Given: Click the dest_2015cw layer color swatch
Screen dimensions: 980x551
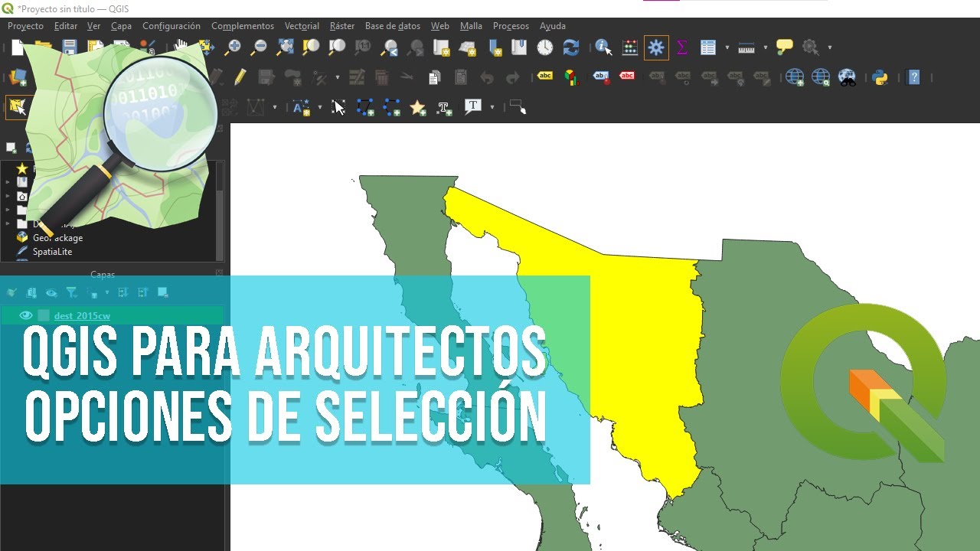Looking at the screenshot, I should tap(44, 315).
